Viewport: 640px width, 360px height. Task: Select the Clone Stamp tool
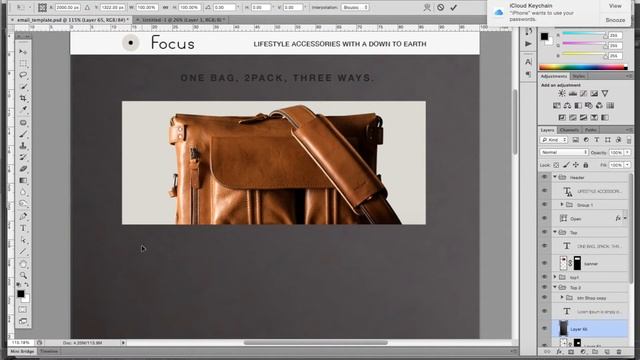(x=23, y=146)
